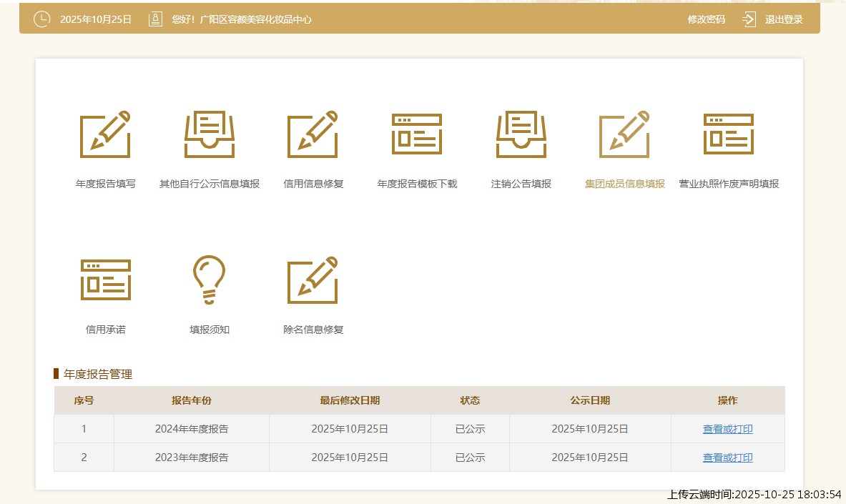Open 查看或打印 for the 2023 annual report
Viewport: 846px width, 504px height.
[727, 458]
